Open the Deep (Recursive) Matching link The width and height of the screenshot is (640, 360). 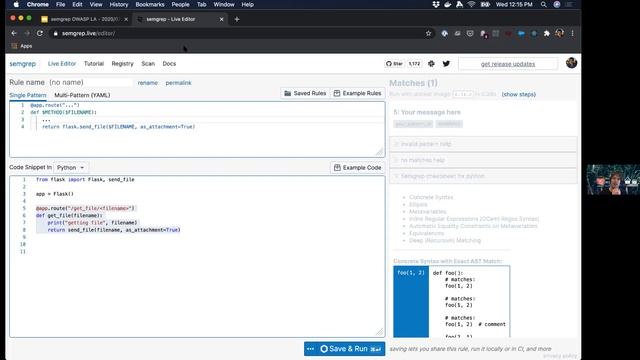445,240
